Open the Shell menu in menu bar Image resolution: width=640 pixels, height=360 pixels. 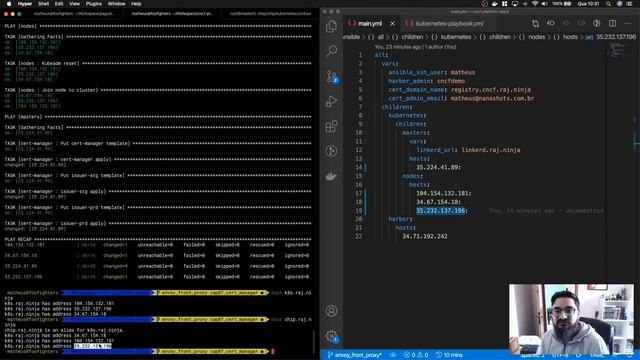(43, 4)
